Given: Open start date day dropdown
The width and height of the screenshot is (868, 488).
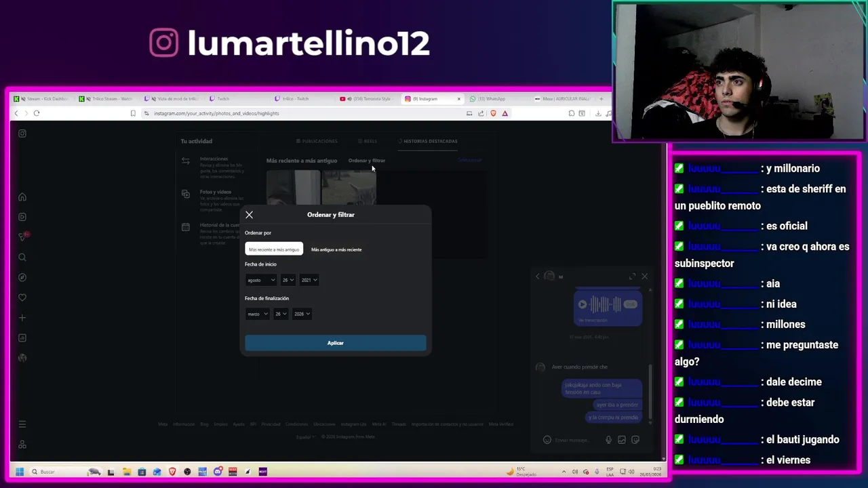Looking at the screenshot, I should 288,280.
